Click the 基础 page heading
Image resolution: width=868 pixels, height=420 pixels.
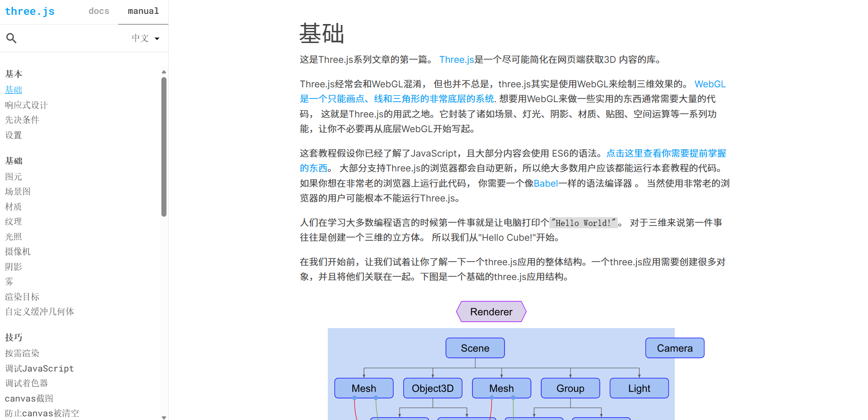322,34
